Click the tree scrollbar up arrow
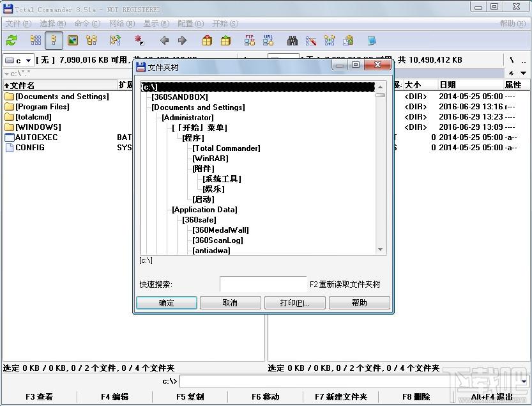Viewport: 532px width, 406px height. click(x=381, y=87)
